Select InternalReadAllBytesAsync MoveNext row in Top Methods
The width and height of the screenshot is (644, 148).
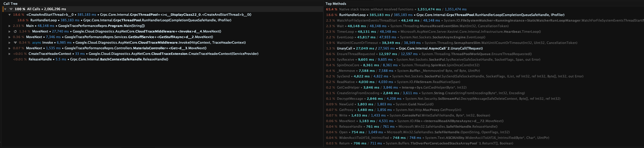(x=484, y=121)
